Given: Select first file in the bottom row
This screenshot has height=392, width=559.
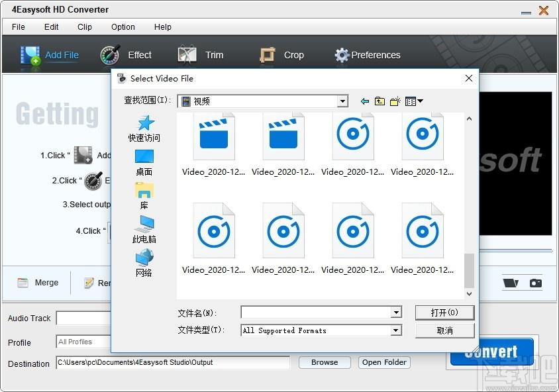Looking at the screenshot, I should [213, 239].
